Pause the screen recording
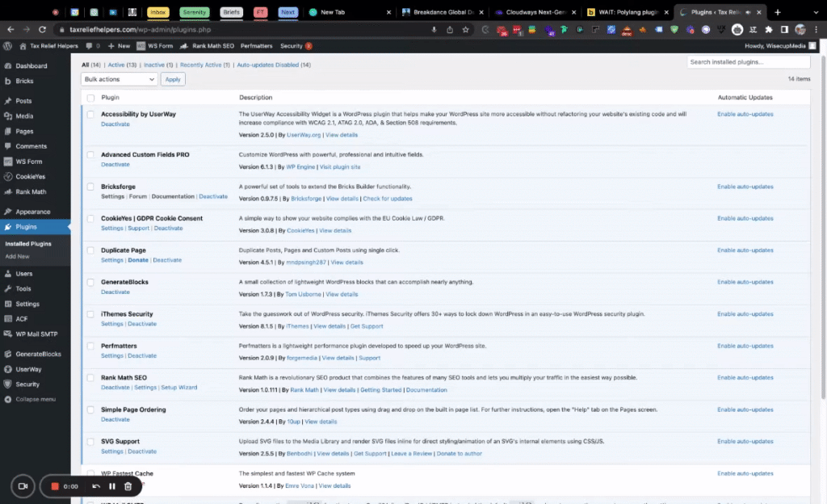827x504 pixels. pyautogui.click(x=112, y=486)
